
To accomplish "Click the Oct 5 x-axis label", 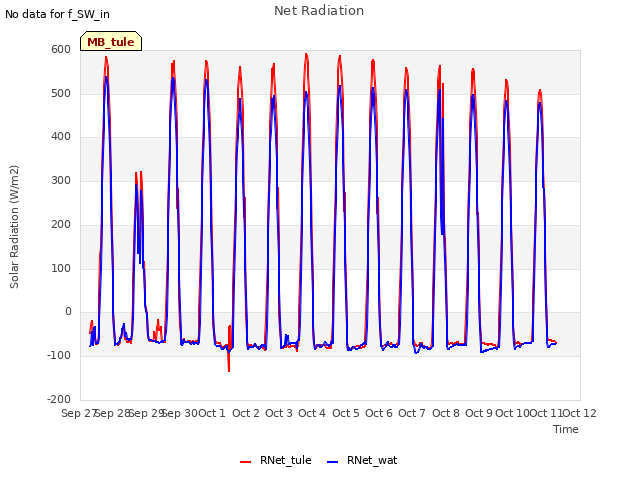I will click(x=346, y=413).
